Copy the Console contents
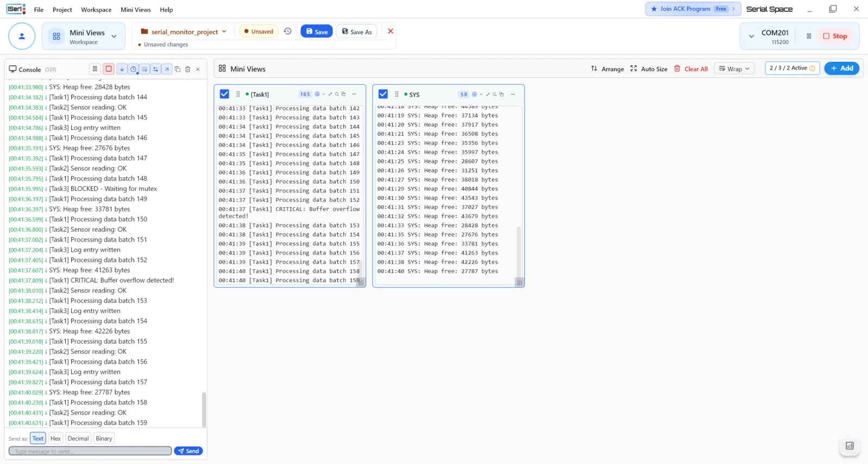 coord(177,69)
